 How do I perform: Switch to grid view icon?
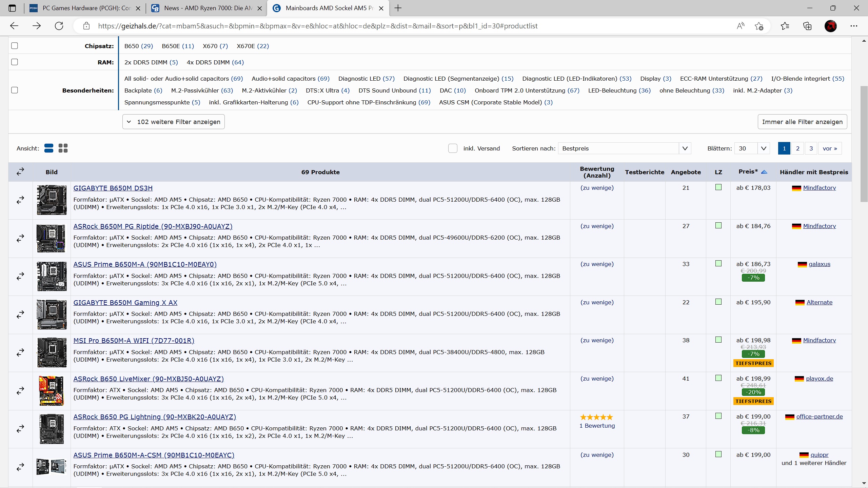point(63,148)
